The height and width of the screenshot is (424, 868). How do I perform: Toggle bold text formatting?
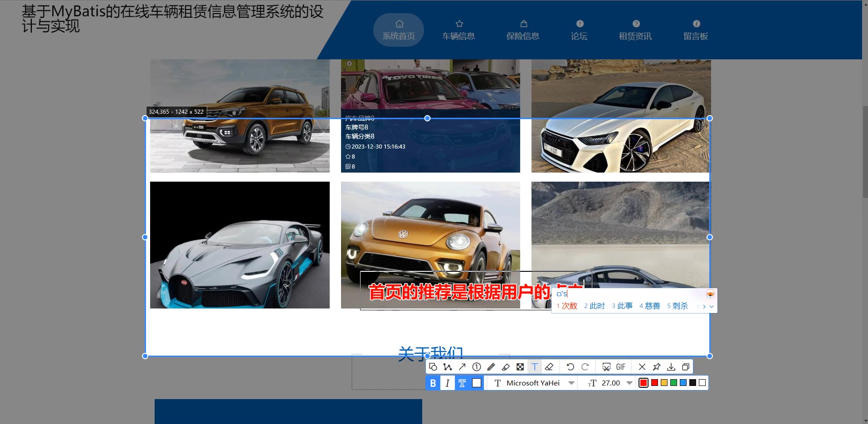pos(433,383)
